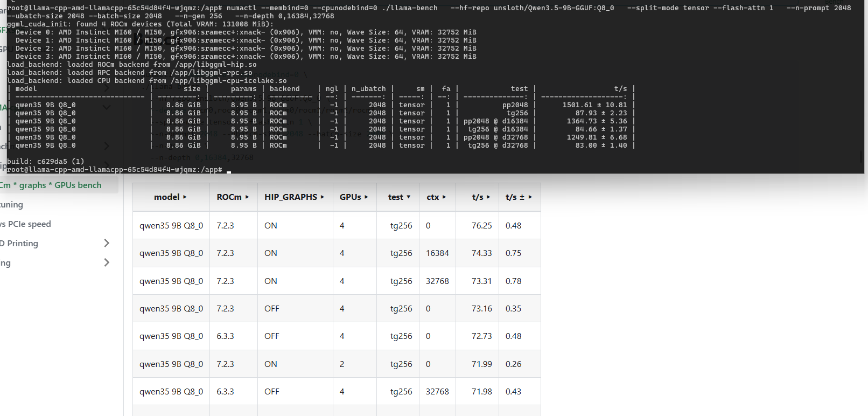The height and width of the screenshot is (416, 868).
Task: Open the PCIe speed sidebar page
Action: [25, 224]
